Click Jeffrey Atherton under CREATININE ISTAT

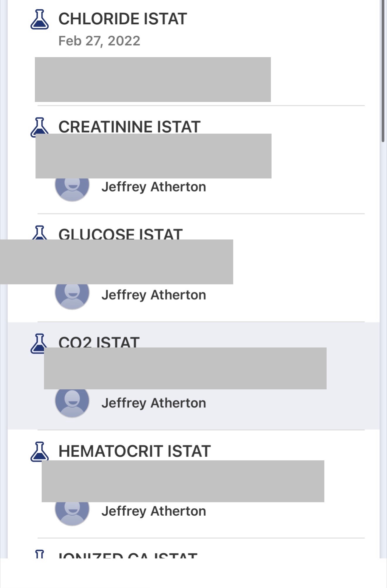click(x=154, y=187)
